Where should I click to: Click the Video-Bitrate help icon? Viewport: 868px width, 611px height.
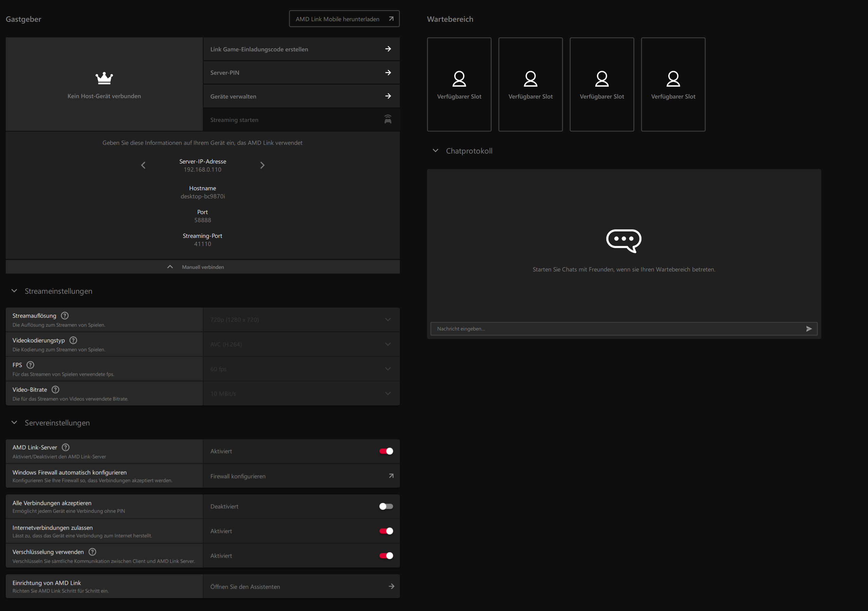point(55,389)
